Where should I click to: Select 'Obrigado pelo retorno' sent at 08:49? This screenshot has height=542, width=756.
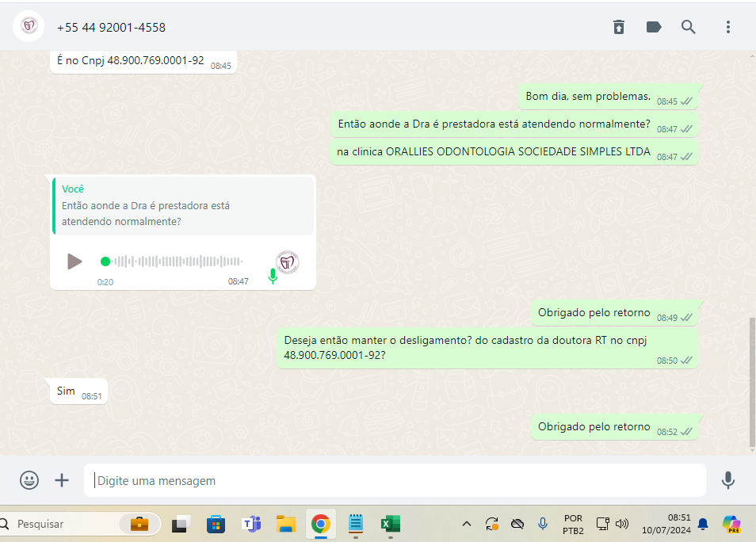[x=614, y=314]
